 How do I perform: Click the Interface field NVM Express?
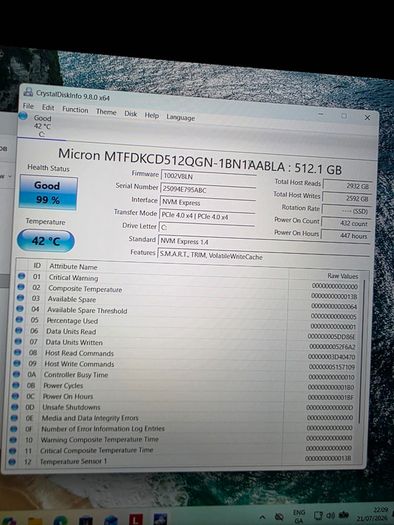tap(207, 202)
